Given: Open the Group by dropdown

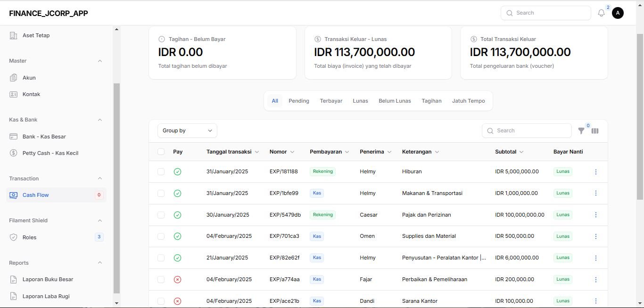Looking at the screenshot, I should point(187,131).
